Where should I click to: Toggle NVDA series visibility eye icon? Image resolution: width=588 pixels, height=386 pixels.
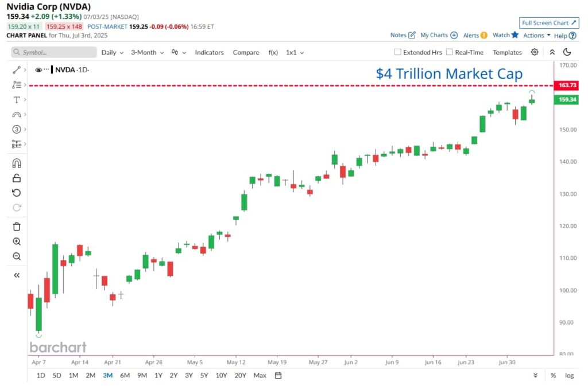pos(38,70)
